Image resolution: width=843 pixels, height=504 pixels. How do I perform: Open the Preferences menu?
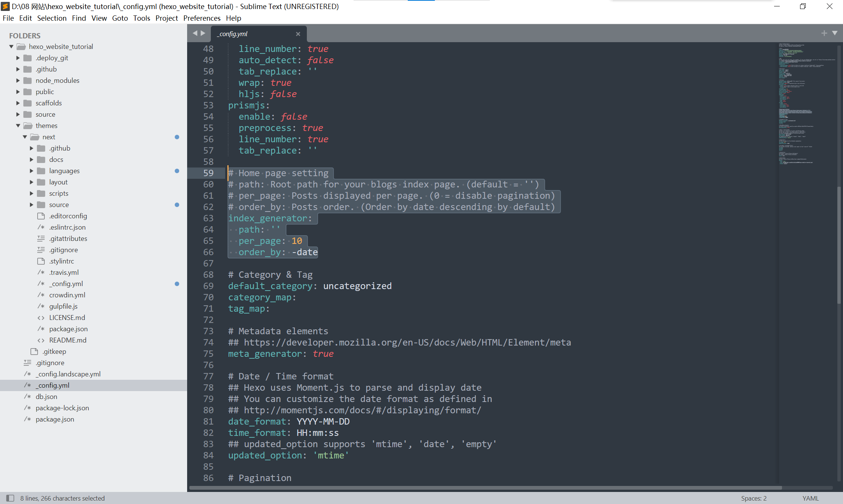(x=202, y=18)
